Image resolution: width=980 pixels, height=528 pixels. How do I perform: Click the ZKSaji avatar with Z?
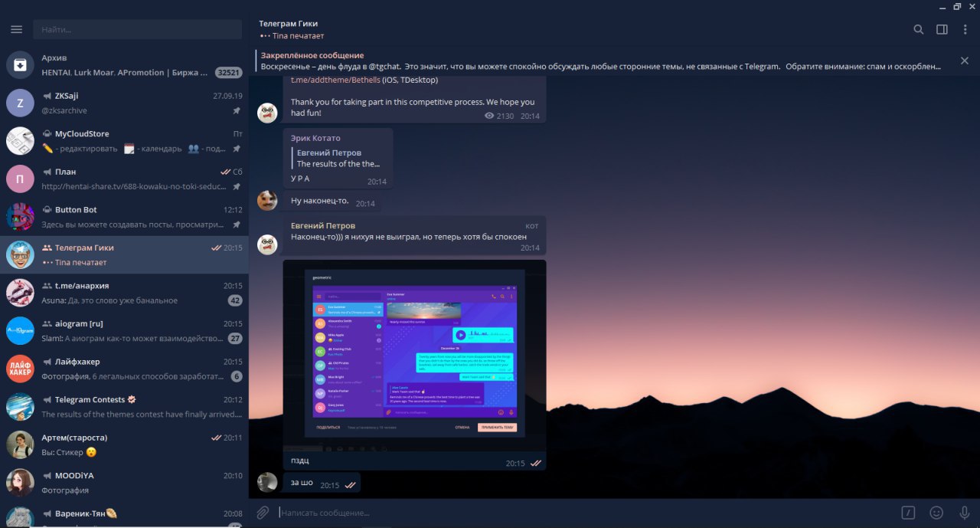(20, 103)
